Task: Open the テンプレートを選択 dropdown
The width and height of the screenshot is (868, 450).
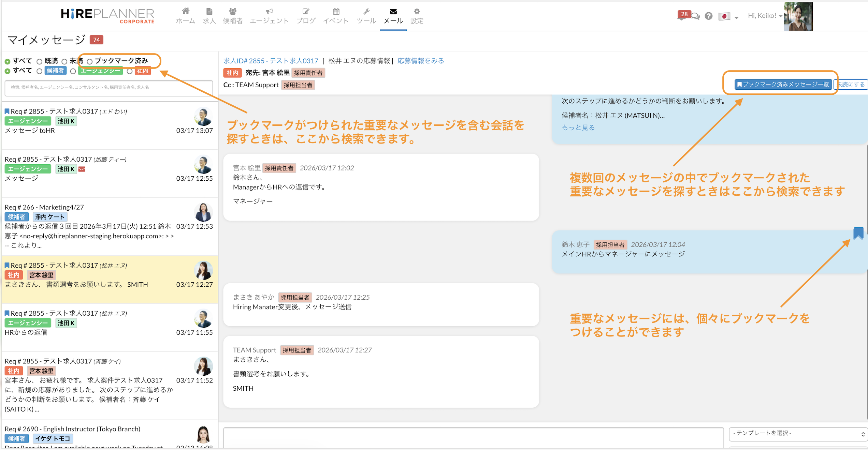Action: point(798,434)
